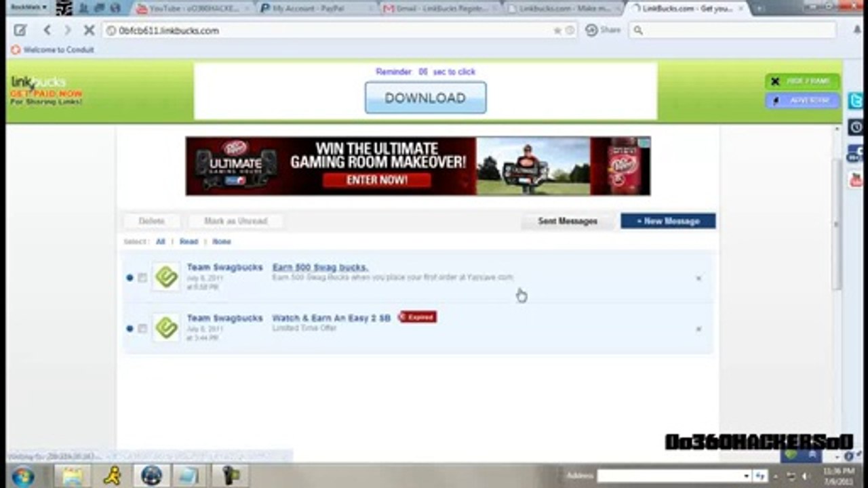Viewport: 868px width, 488px height.
Task: Expand the taskbar Address dropdown arrow
Action: pyautogui.click(x=746, y=476)
